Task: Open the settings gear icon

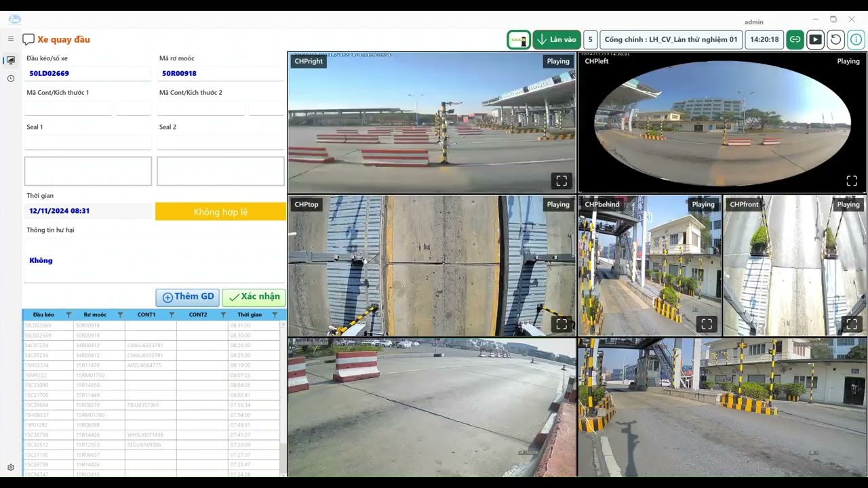Action: (x=11, y=468)
